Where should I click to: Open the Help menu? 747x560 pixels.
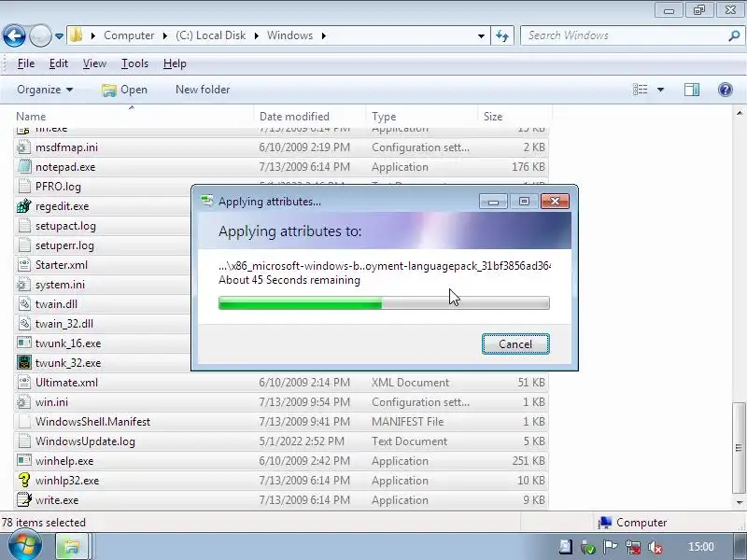click(x=175, y=63)
